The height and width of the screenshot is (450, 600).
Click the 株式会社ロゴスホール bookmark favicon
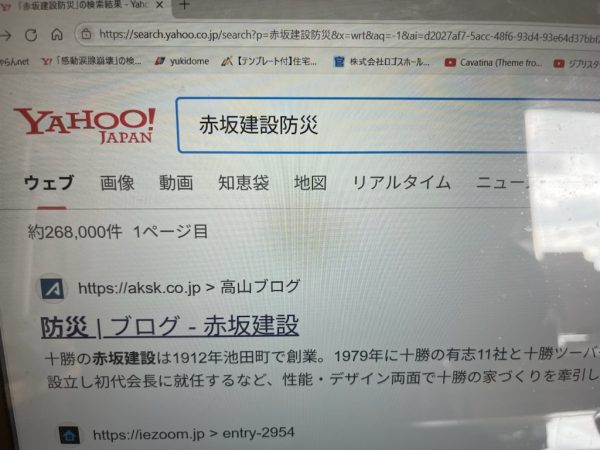tap(339, 61)
